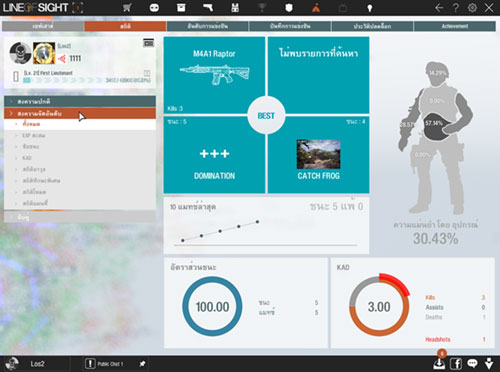
Task: Open the Facebook icon in bottom bar
Action: click(456, 364)
